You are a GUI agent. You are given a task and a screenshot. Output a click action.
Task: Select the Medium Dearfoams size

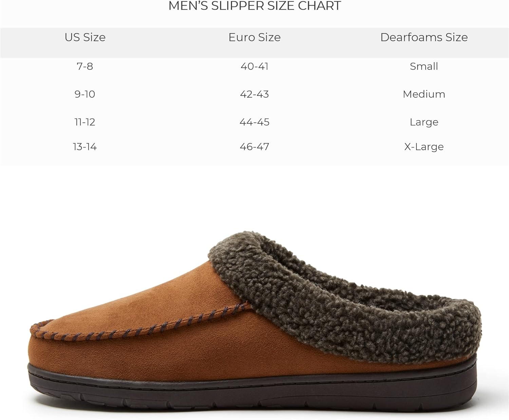pyautogui.click(x=424, y=94)
